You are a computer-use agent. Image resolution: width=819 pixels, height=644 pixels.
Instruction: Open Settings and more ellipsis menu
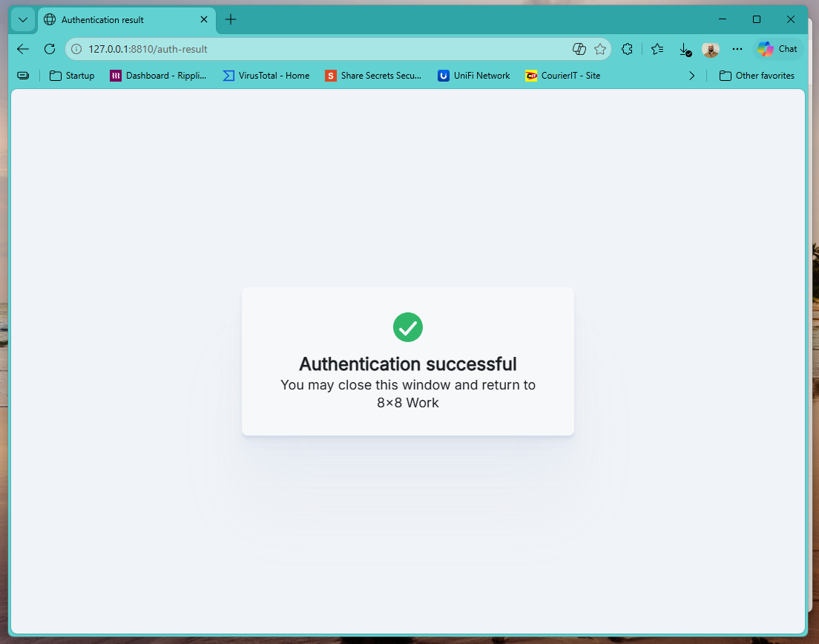coord(737,49)
